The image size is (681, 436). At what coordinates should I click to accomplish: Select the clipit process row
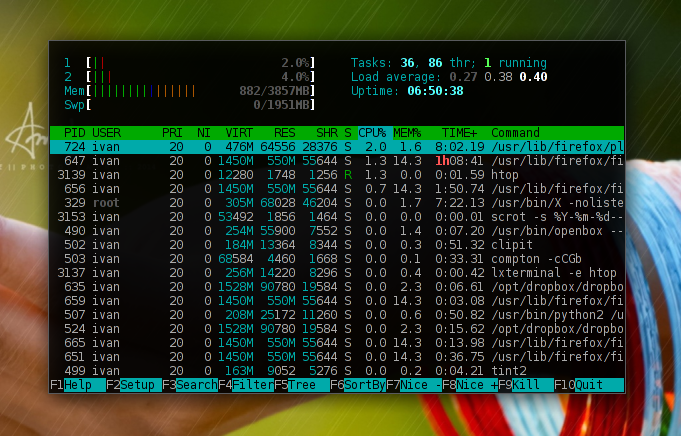tap(337, 245)
